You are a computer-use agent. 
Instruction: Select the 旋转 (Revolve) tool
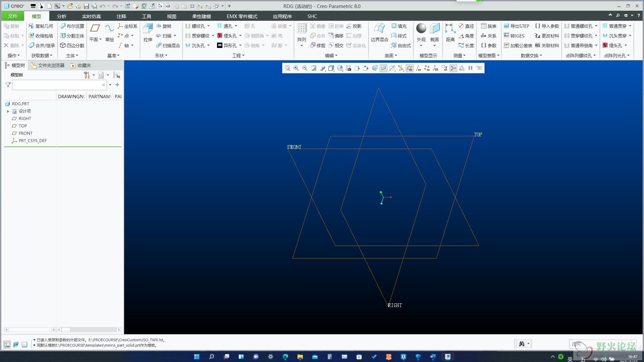coord(164,26)
